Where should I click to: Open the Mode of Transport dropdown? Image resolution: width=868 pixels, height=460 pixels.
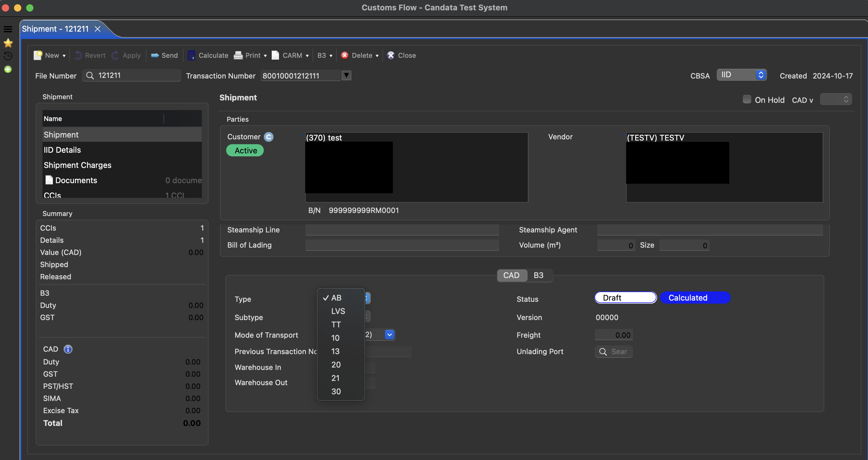click(x=390, y=335)
